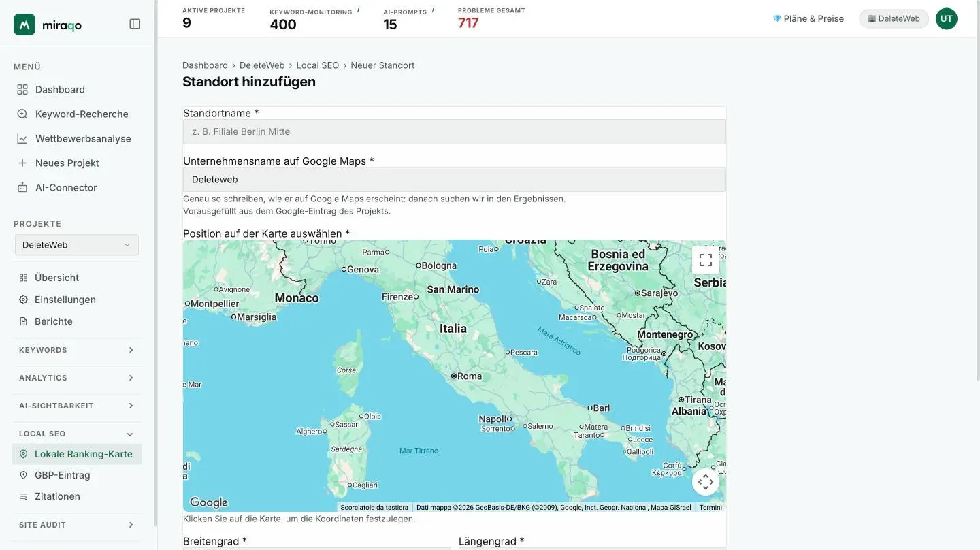Open Berichte in the project menu

coord(76,321)
